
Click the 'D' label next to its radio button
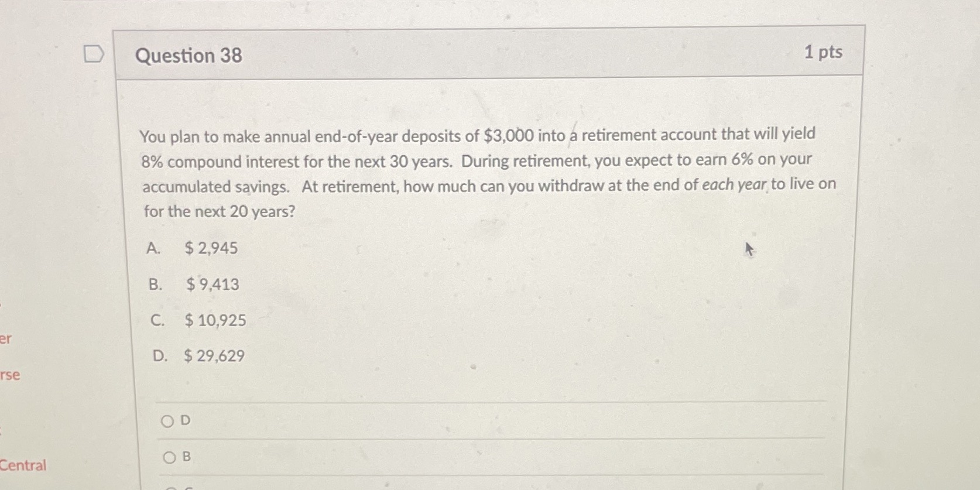(x=185, y=420)
